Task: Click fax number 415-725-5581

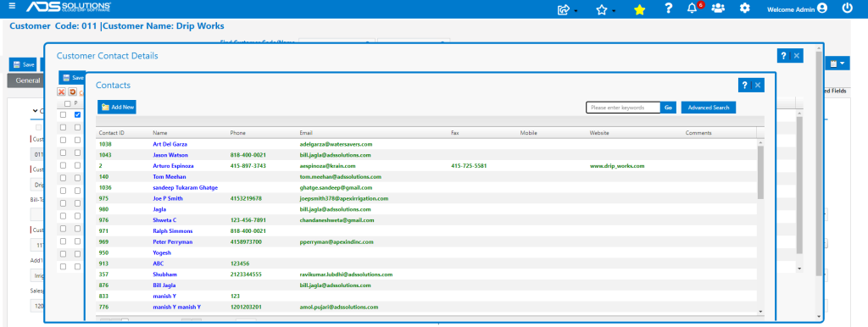Action: [x=469, y=165]
